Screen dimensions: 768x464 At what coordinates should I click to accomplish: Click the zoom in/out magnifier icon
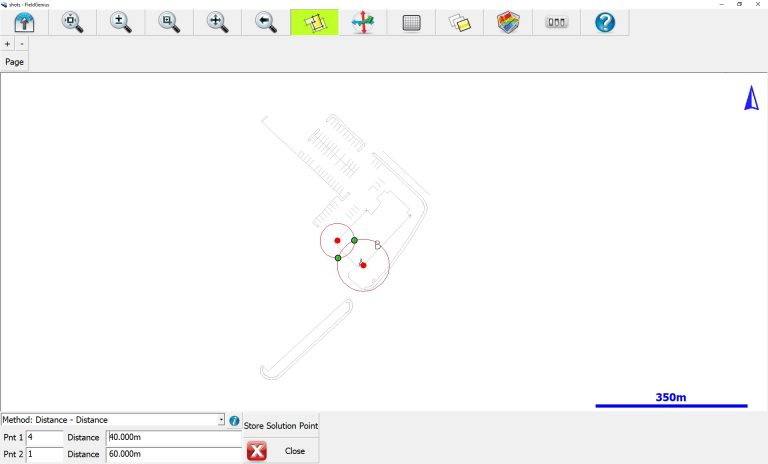pos(121,22)
